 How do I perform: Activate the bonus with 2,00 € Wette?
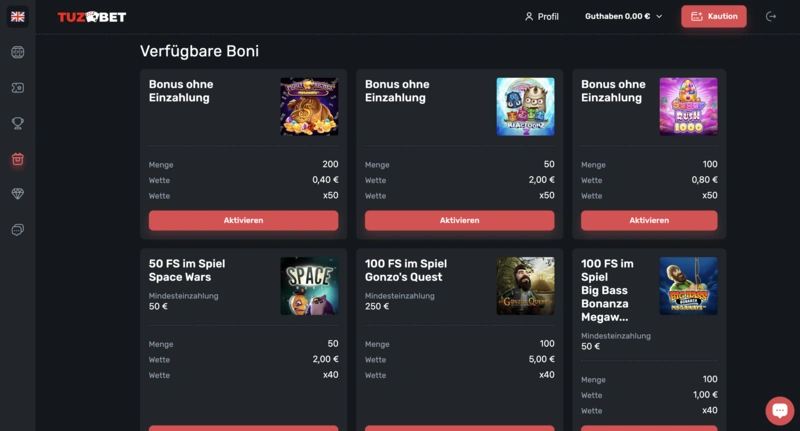(x=459, y=220)
